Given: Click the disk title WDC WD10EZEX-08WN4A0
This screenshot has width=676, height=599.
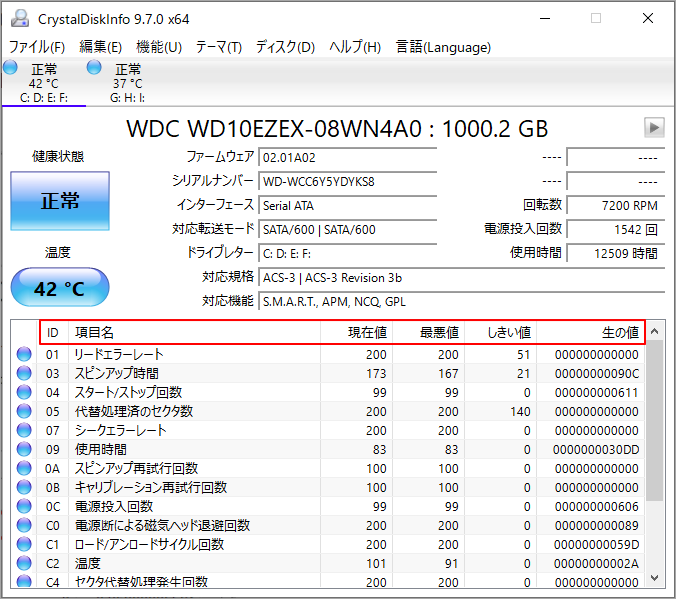Looking at the screenshot, I should (x=337, y=129).
